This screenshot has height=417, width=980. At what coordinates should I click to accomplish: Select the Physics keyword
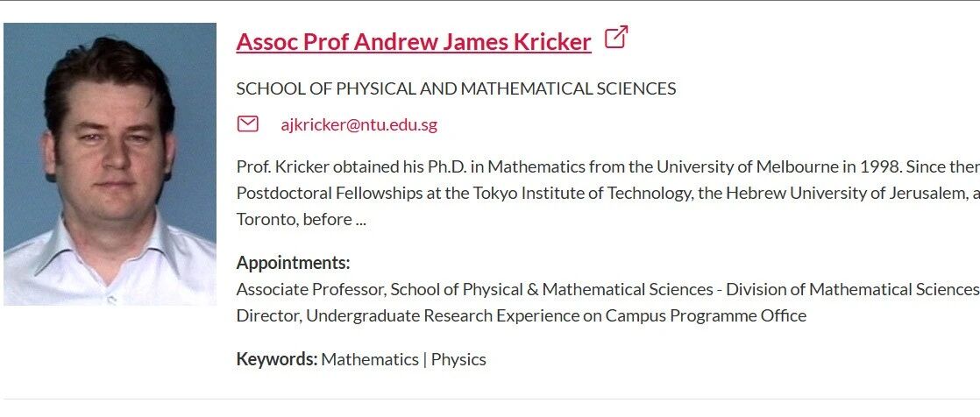(x=458, y=359)
